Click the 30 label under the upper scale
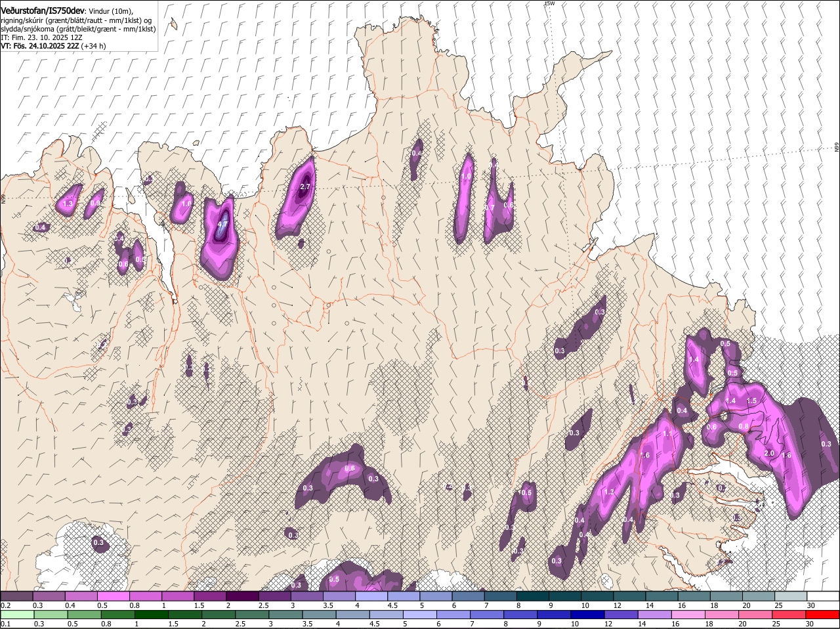The width and height of the screenshot is (840, 629). 811,605
